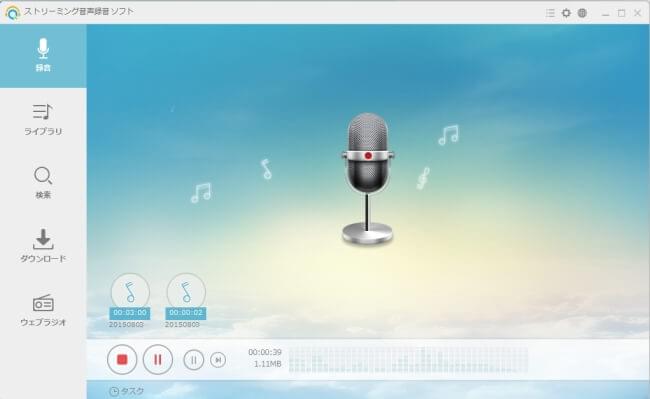Open the 録音 recording tab

click(x=43, y=56)
